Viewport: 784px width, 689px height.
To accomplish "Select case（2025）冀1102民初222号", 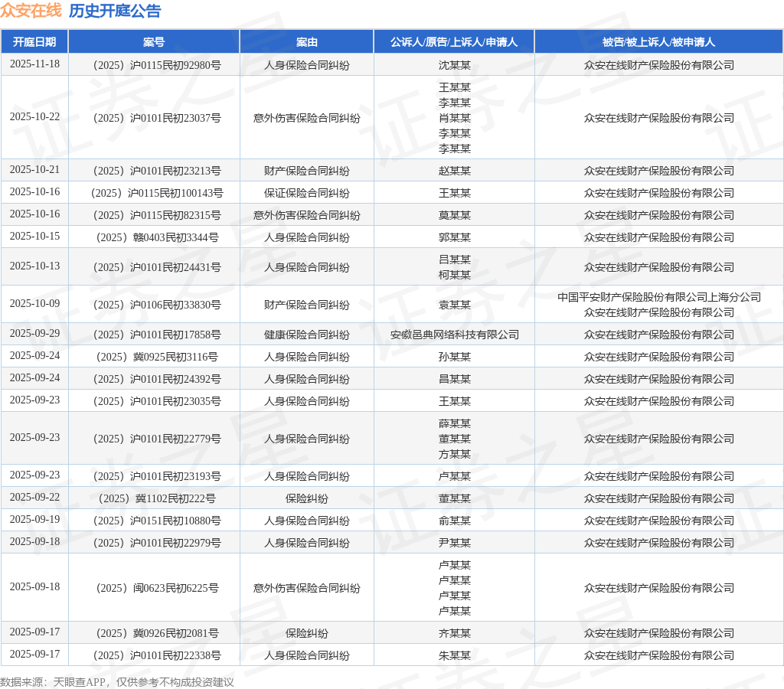I will (154, 498).
